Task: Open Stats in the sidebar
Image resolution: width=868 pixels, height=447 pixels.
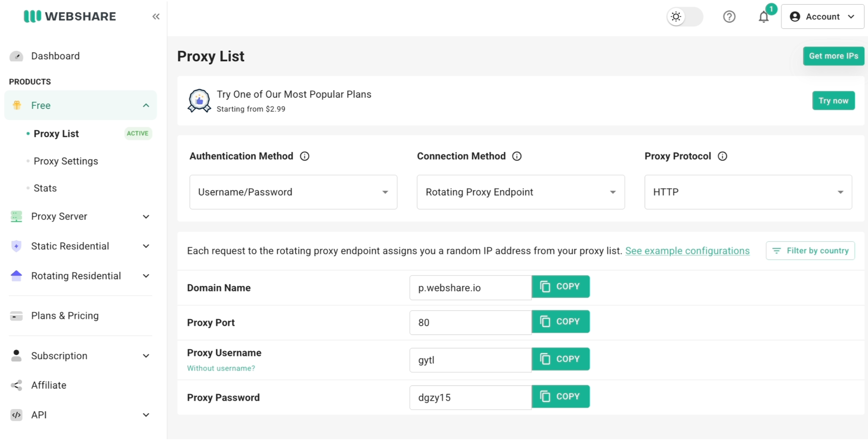Action: click(45, 188)
